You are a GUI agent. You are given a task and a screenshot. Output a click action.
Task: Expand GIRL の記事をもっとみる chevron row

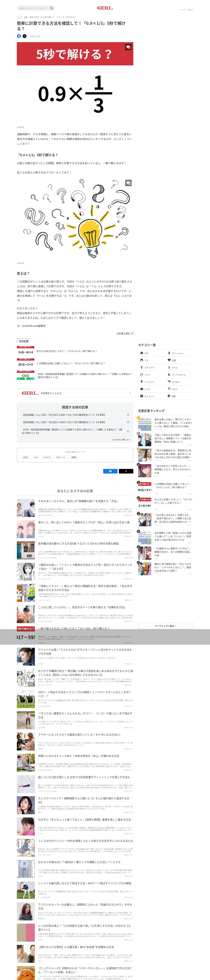(x=75, y=393)
